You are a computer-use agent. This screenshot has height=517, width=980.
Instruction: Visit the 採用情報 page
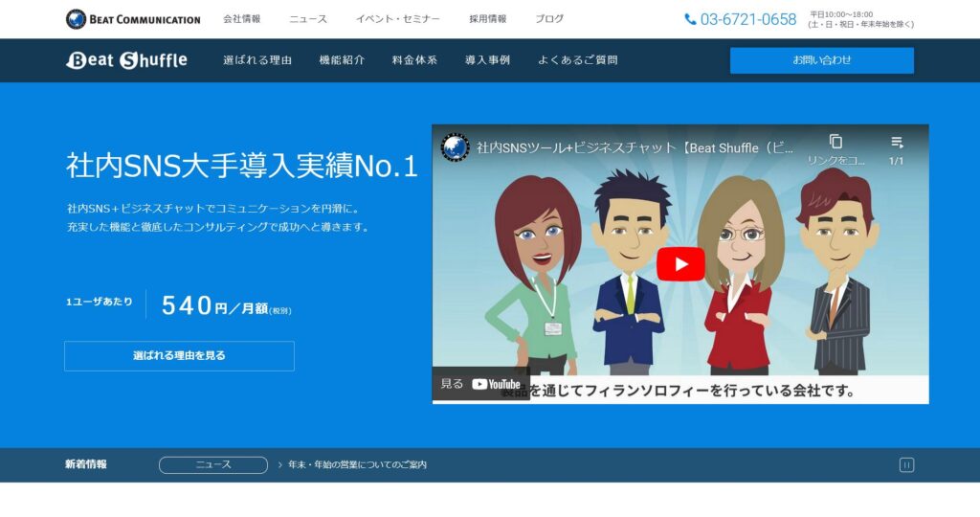488,19
